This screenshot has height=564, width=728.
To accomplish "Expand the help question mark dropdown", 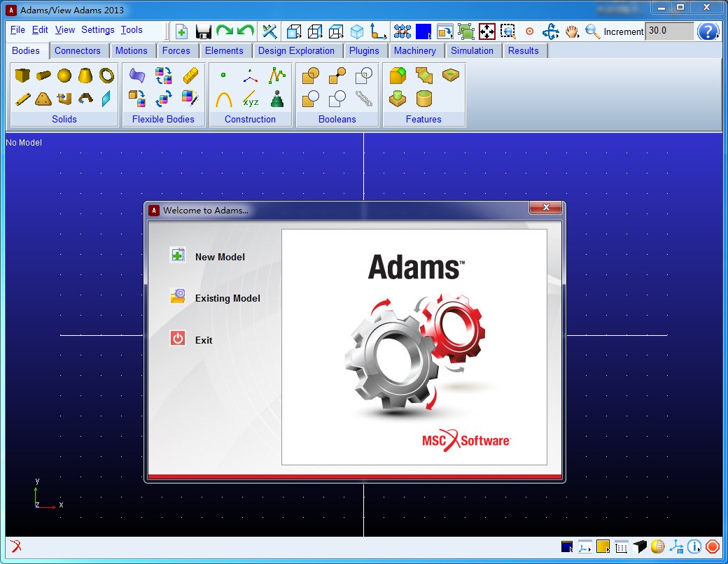I will click(x=708, y=31).
